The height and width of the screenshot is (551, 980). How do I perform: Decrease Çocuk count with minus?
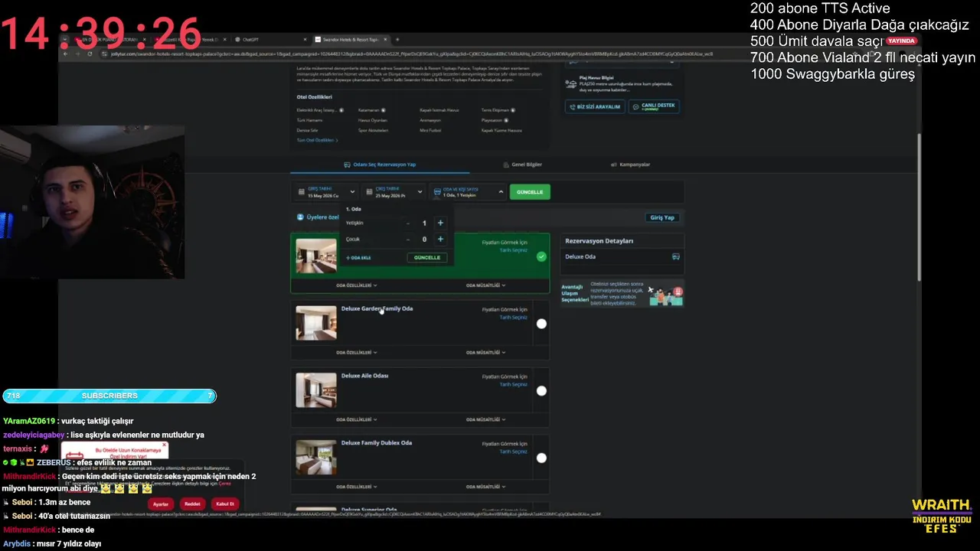point(408,240)
